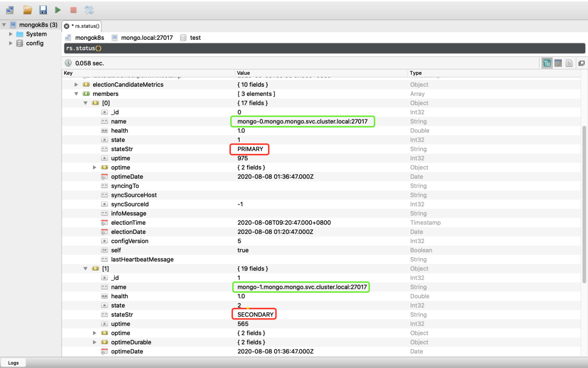Select mongo-0.mongo.mongo.svc.cluster.local:27017 value
The width and height of the screenshot is (588, 368).
302,121
